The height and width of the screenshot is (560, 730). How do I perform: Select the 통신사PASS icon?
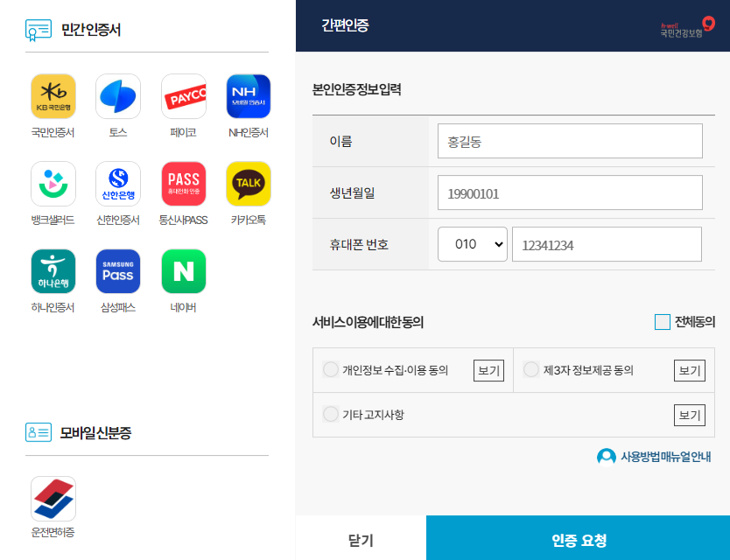tap(184, 184)
